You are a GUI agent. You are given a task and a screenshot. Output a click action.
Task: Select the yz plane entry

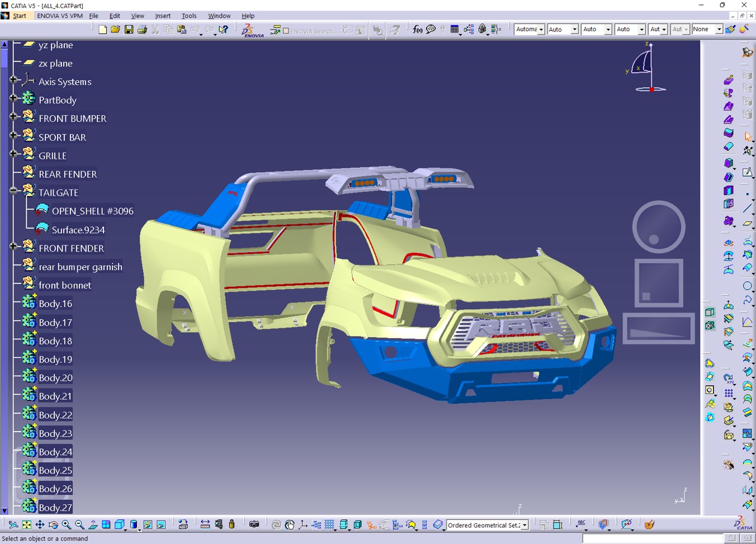coord(55,45)
